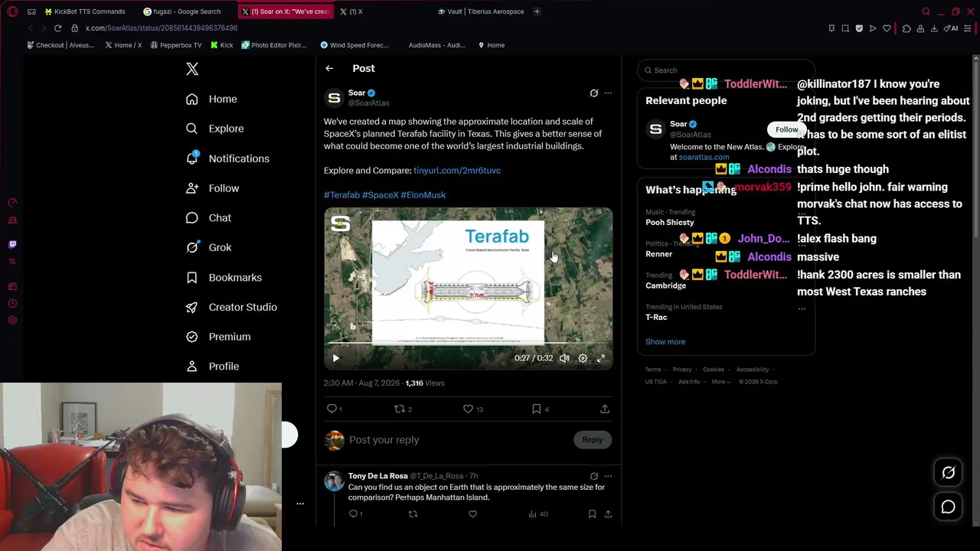Click the Grok icon on Soar's post
Screen dimensions: 980x551
click(x=593, y=93)
